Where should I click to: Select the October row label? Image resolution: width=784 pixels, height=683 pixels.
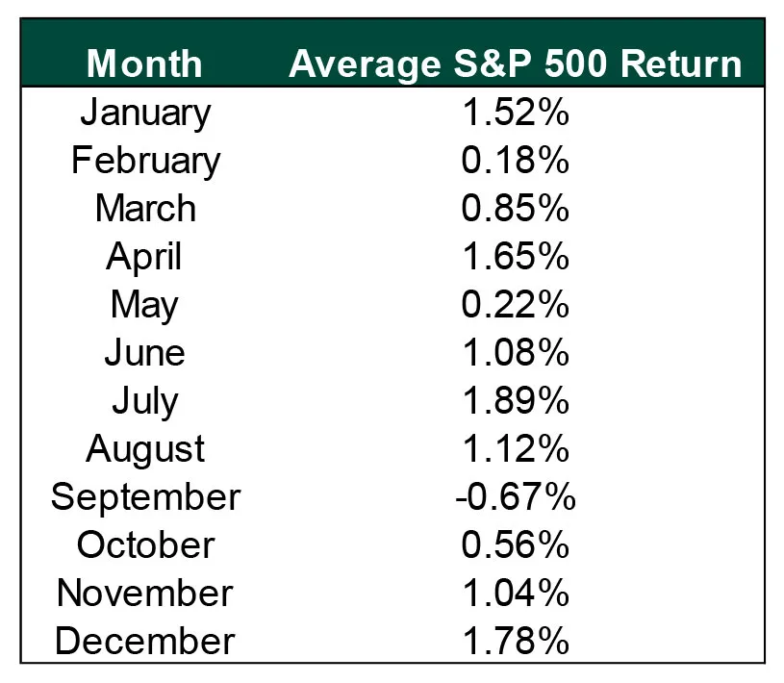(x=145, y=545)
